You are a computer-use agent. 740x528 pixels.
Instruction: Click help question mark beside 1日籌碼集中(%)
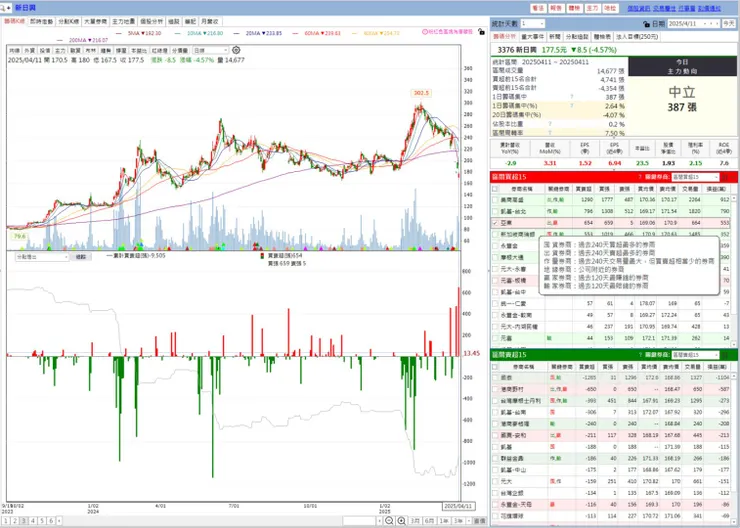point(572,106)
